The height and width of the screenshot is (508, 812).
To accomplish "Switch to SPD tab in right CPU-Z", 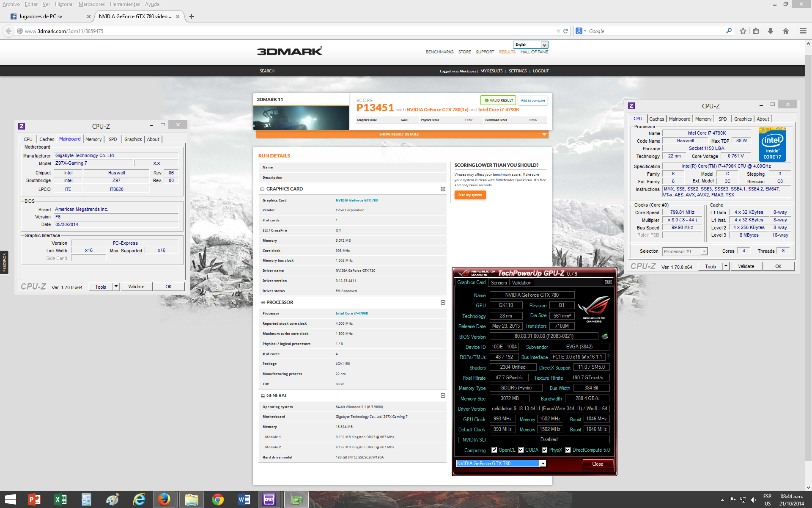I will [723, 119].
